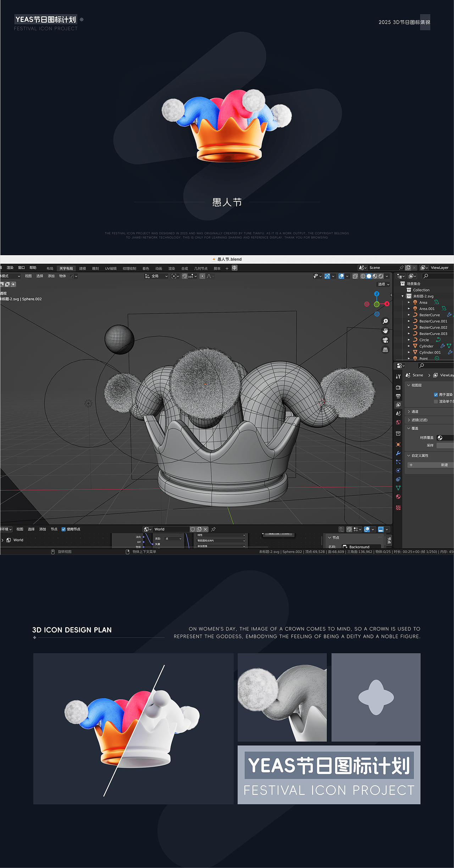Uncheck the 用于渲染 checkbox
454x868 pixels.
tap(436, 394)
